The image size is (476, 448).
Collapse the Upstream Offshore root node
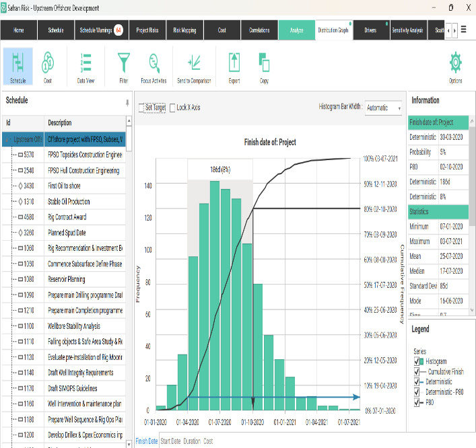click(7, 139)
